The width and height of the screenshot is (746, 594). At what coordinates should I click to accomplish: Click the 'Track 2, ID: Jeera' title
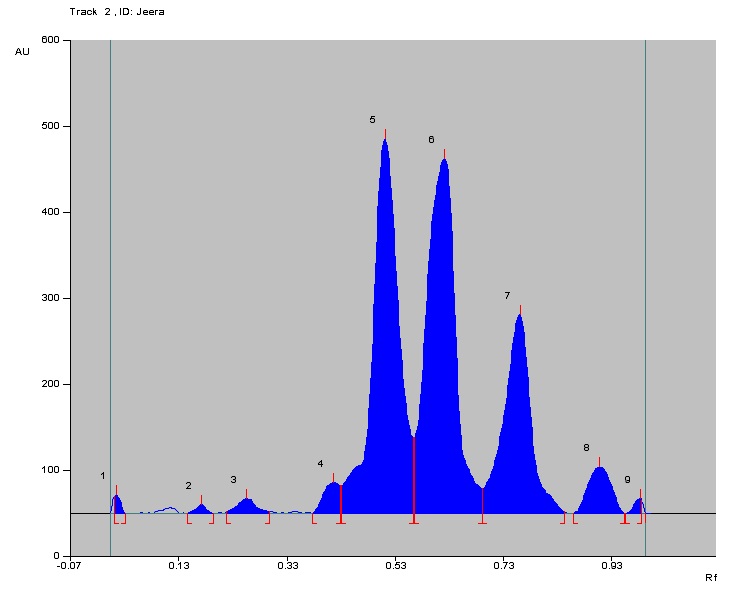(x=117, y=11)
